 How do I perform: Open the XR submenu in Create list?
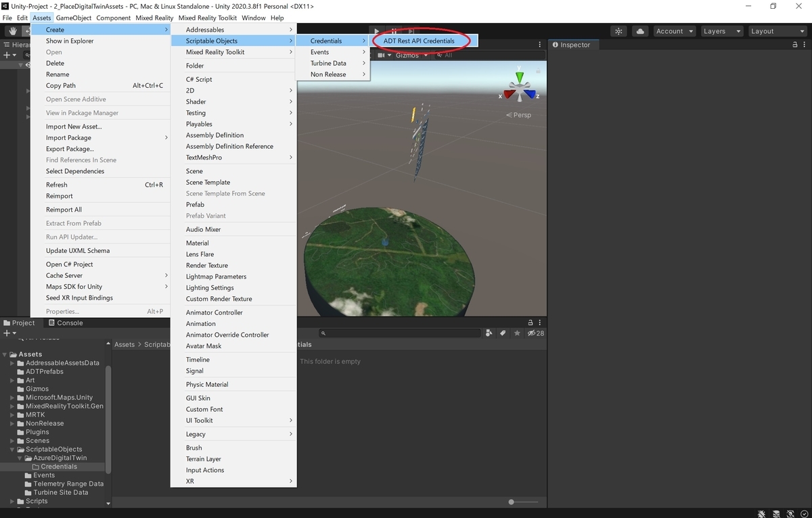233,481
